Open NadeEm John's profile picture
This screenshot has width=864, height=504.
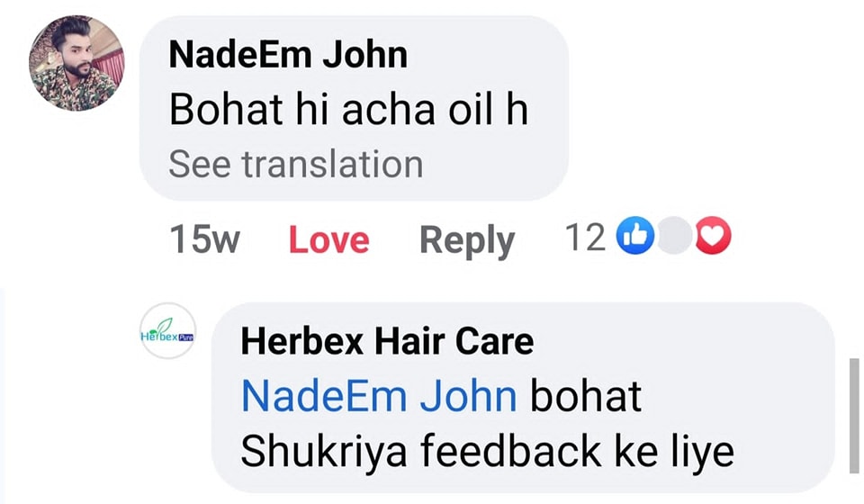[x=76, y=63]
